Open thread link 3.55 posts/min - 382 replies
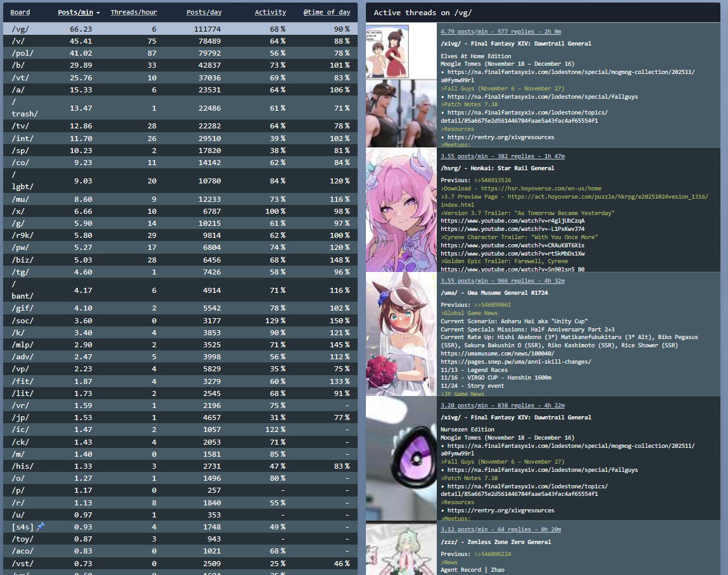This screenshot has width=728, height=575. pyautogui.click(x=503, y=156)
